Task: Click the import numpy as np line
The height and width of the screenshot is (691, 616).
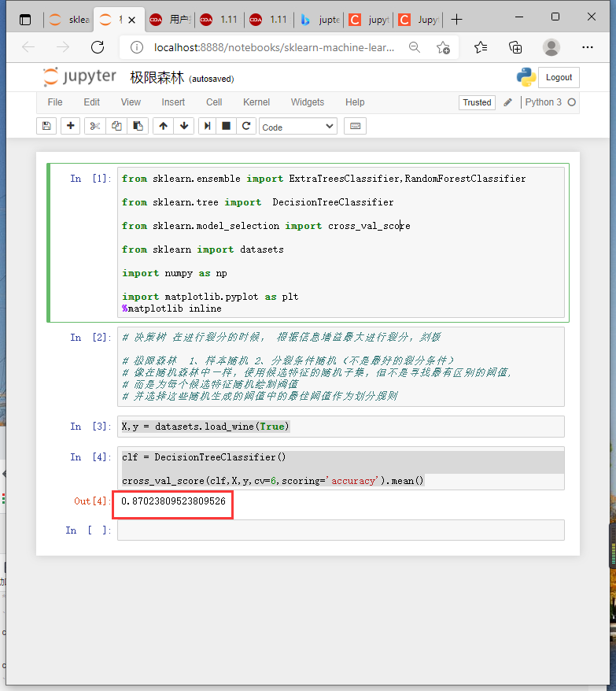Action: coord(175,273)
